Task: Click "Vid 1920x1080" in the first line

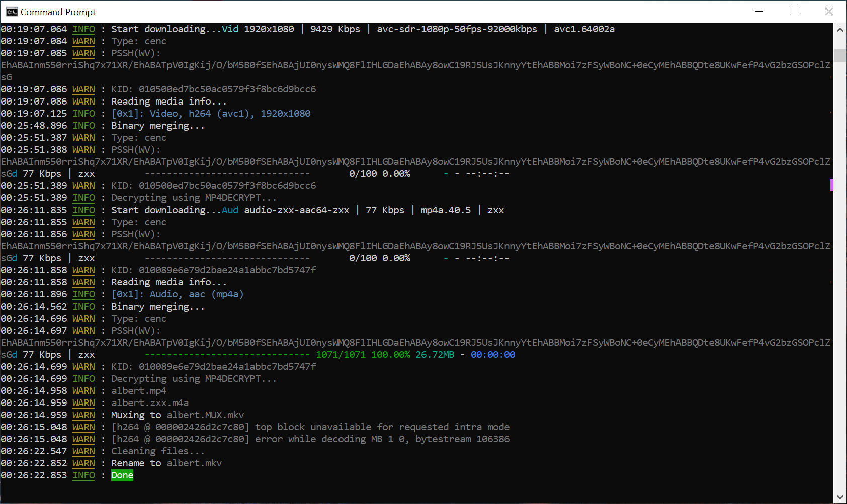Action: pyautogui.click(x=258, y=29)
